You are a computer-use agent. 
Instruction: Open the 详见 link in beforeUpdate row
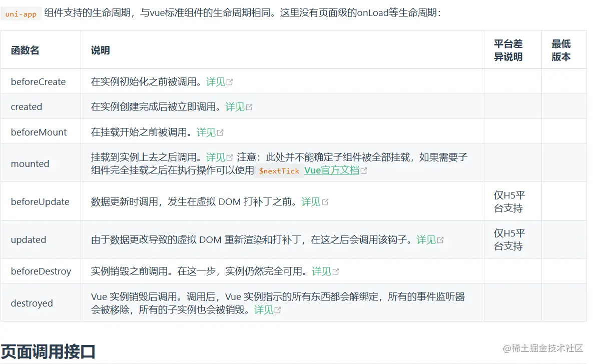point(315,202)
